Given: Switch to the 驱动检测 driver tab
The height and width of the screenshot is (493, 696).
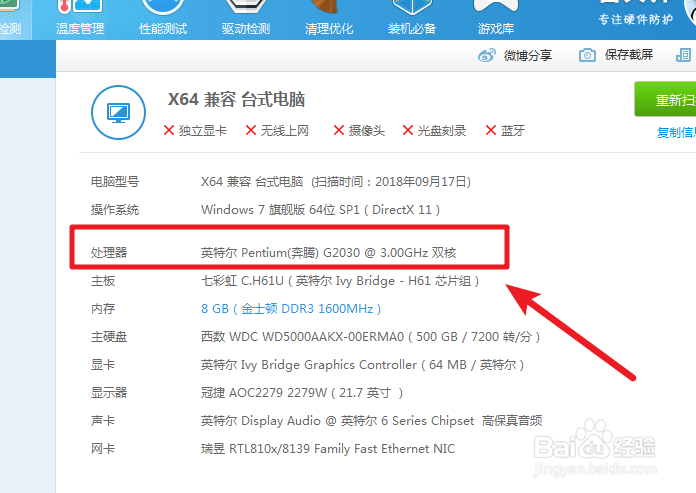Looking at the screenshot, I should point(246,19).
